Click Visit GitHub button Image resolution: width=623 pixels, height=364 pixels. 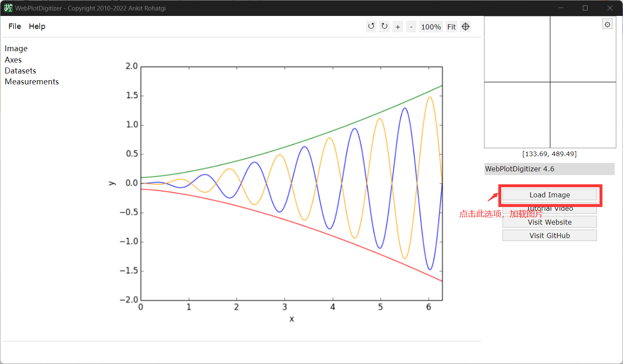550,235
